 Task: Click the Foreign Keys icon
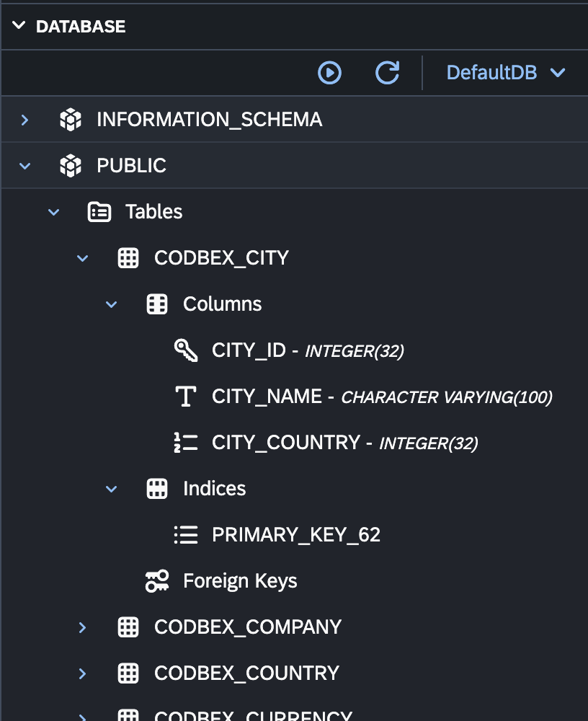pyautogui.click(x=157, y=581)
